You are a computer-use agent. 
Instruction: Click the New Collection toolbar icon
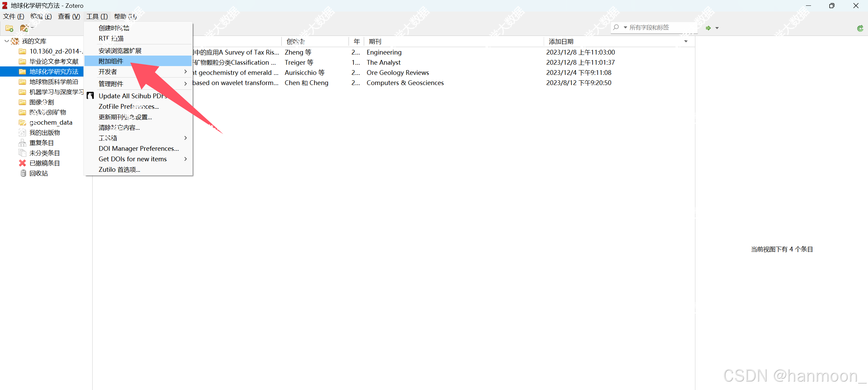tap(9, 28)
